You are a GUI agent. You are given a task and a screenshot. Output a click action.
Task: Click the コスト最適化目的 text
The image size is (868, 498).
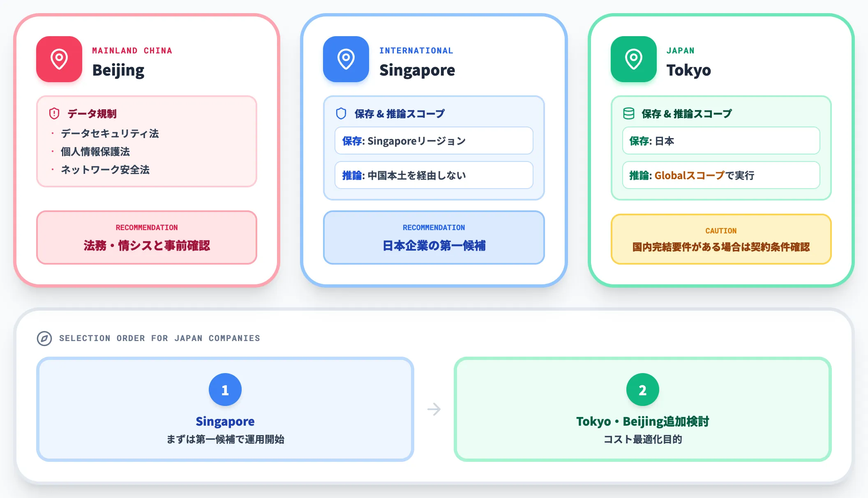click(x=643, y=439)
